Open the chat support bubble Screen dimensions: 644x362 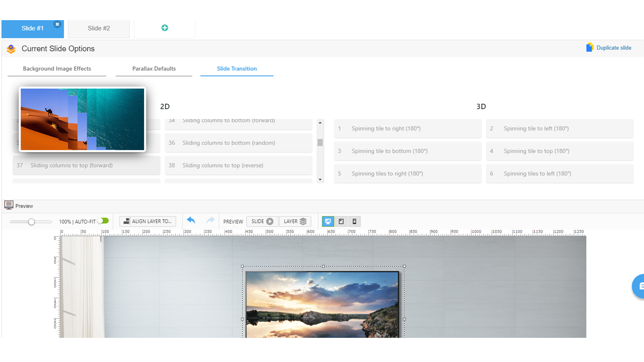639,286
